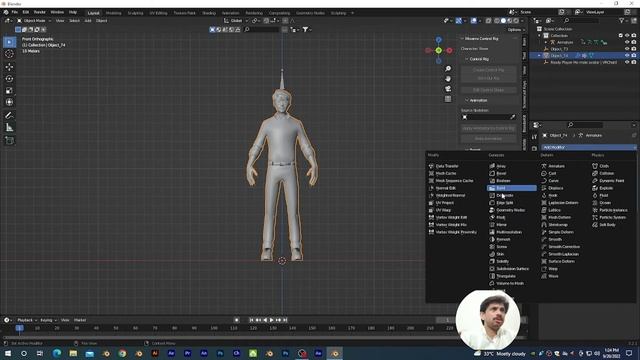Viewport: 640px width, 360px height.
Task: Hide Object_74 with its eye icon
Action: point(627,55)
